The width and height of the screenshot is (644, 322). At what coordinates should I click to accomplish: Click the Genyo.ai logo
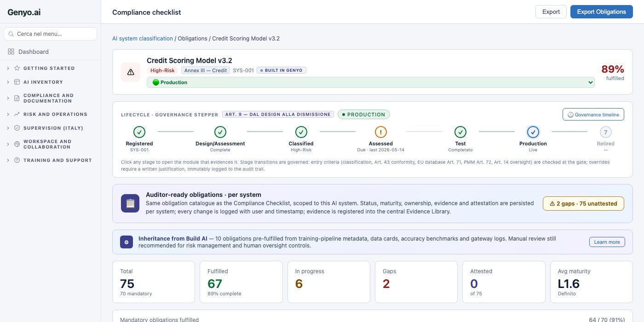(24, 13)
